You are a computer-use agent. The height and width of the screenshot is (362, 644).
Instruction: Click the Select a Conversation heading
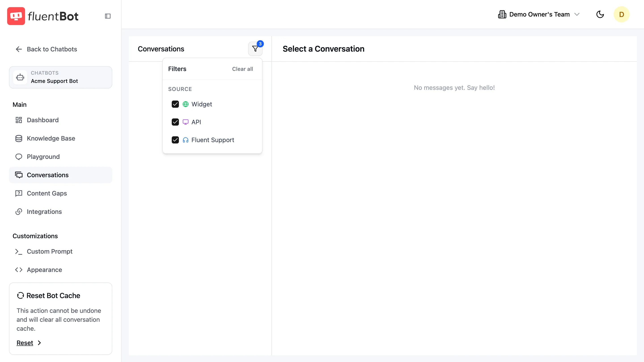(324, 49)
